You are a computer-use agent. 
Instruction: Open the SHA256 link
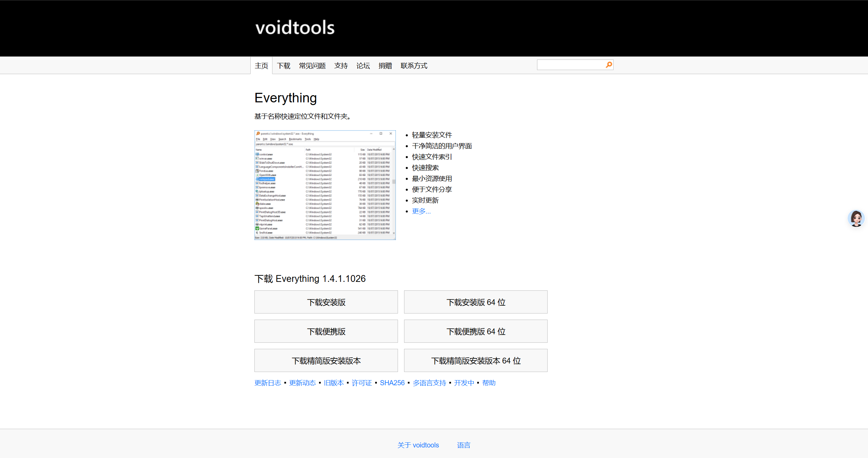pos(392,383)
